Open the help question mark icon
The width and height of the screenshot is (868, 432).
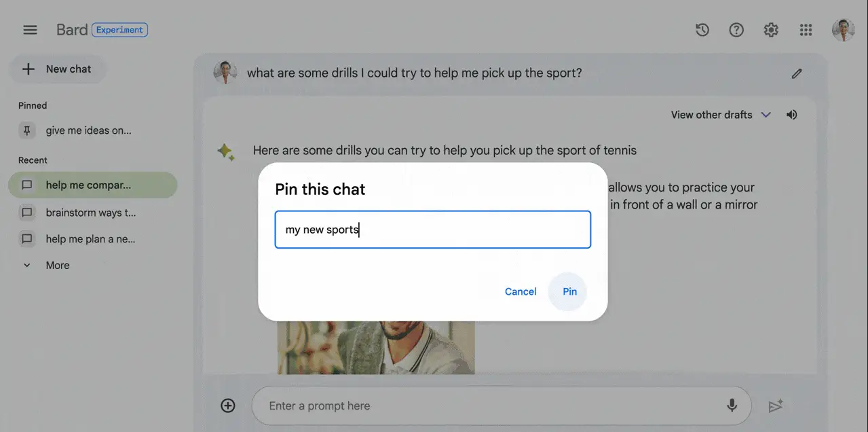(736, 30)
